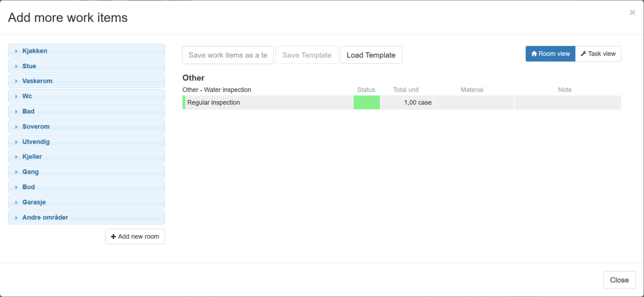Click the Add new room button
Image resolution: width=644 pixels, height=297 pixels.
point(135,236)
